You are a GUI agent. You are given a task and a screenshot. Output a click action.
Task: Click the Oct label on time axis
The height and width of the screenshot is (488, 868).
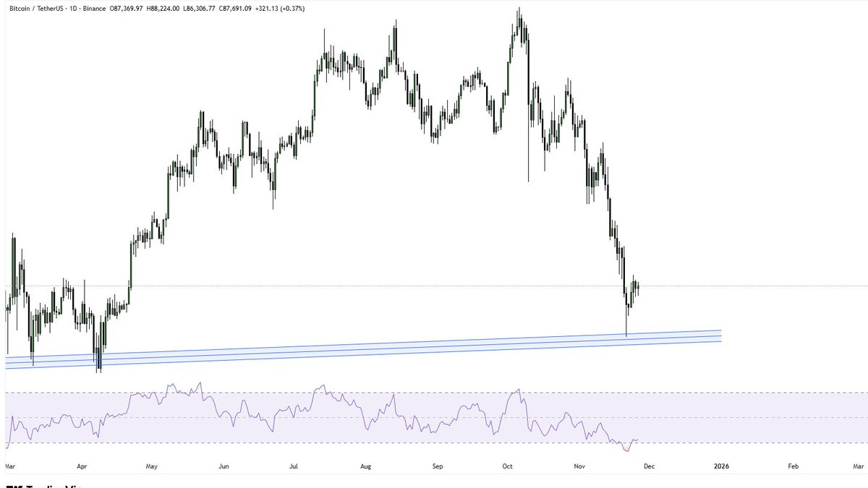click(508, 467)
